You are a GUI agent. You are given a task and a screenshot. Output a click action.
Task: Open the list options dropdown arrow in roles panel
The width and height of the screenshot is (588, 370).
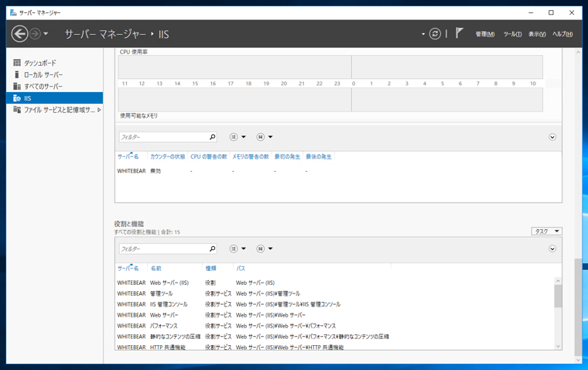(x=244, y=248)
